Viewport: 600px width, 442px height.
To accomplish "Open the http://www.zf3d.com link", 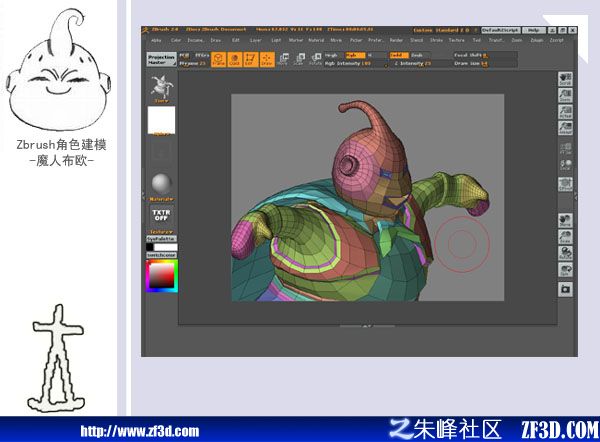I will click(140, 431).
